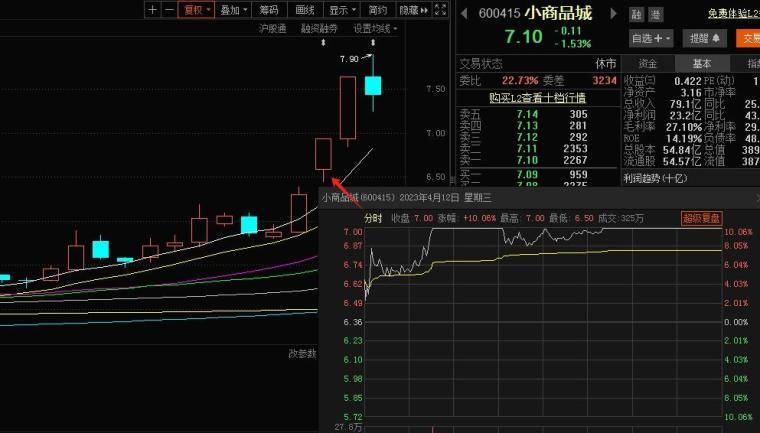
Task: Click 委差 value 3234
Action: pos(604,80)
